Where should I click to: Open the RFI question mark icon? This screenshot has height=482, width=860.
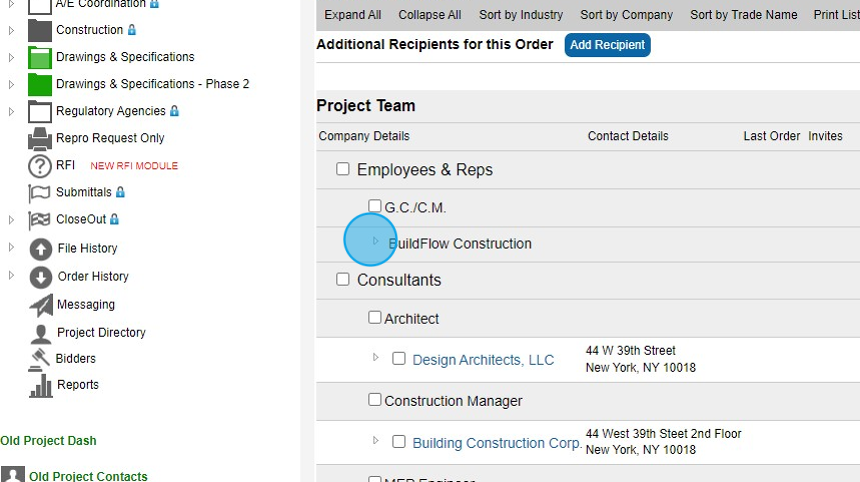(40, 166)
